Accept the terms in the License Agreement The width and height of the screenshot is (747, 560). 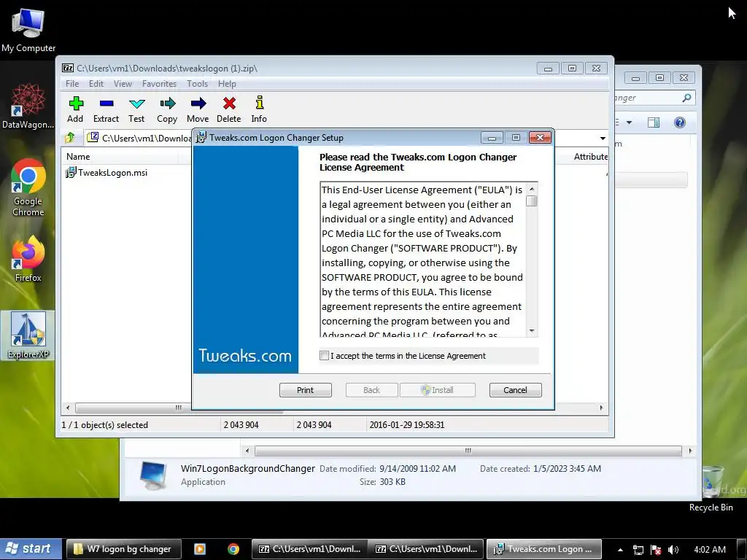(x=325, y=355)
